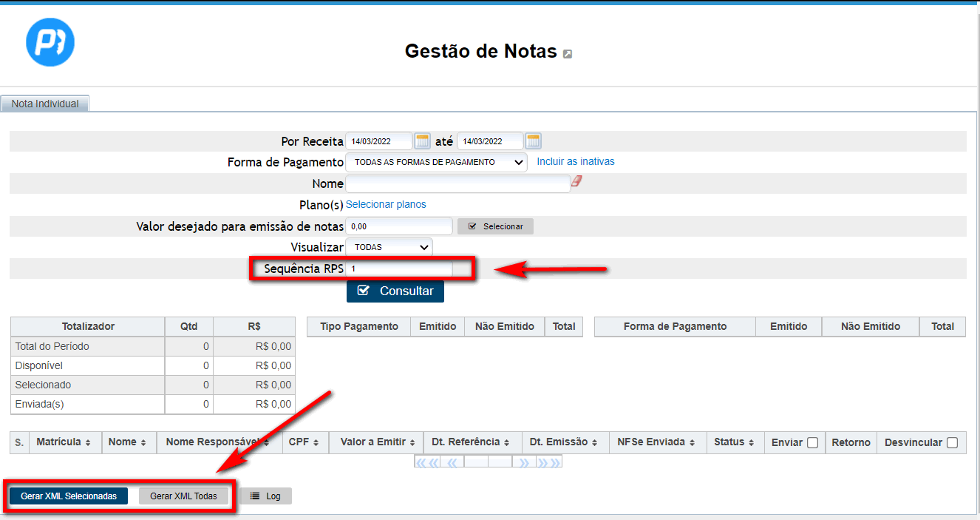Screen dimensions: 980x520
Task: Open the Visualizar dropdown
Action: 389,247
